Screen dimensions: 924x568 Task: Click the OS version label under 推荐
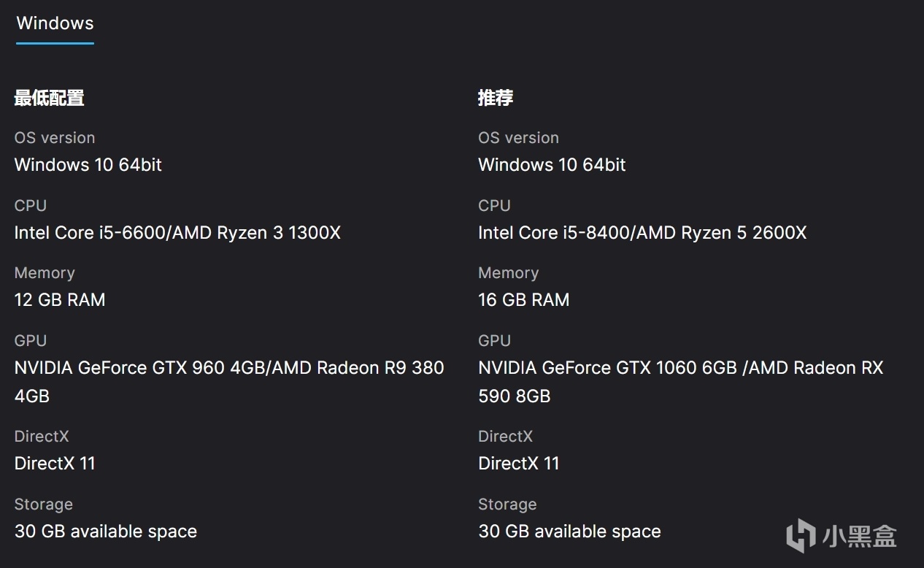(518, 138)
